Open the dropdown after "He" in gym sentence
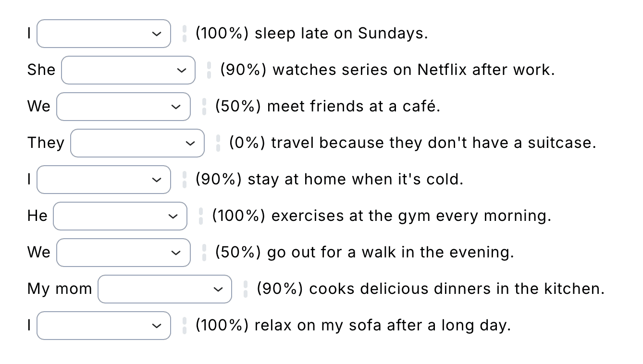This screenshot has height=364, width=643. pyautogui.click(x=120, y=216)
